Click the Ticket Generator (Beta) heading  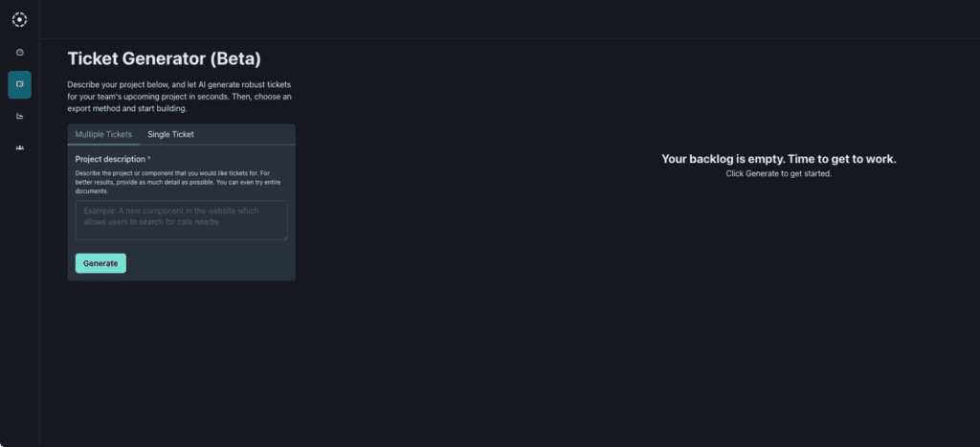click(x=164, y=58)
